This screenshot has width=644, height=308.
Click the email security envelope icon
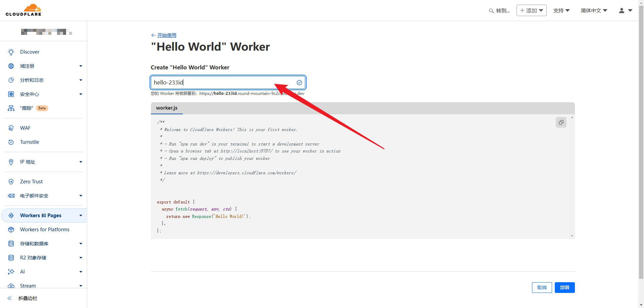click(x=11, y=196)
